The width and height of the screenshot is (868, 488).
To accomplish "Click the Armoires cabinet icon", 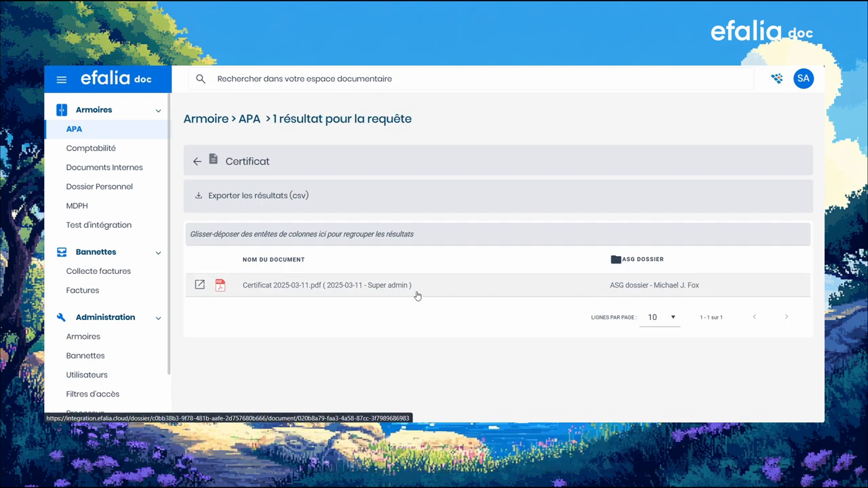I will pos(62,110).
